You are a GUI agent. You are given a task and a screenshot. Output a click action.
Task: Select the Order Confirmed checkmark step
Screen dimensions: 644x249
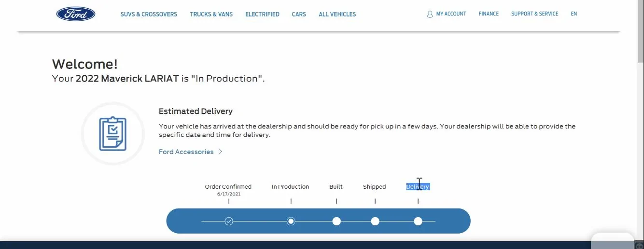pos(229,221)
